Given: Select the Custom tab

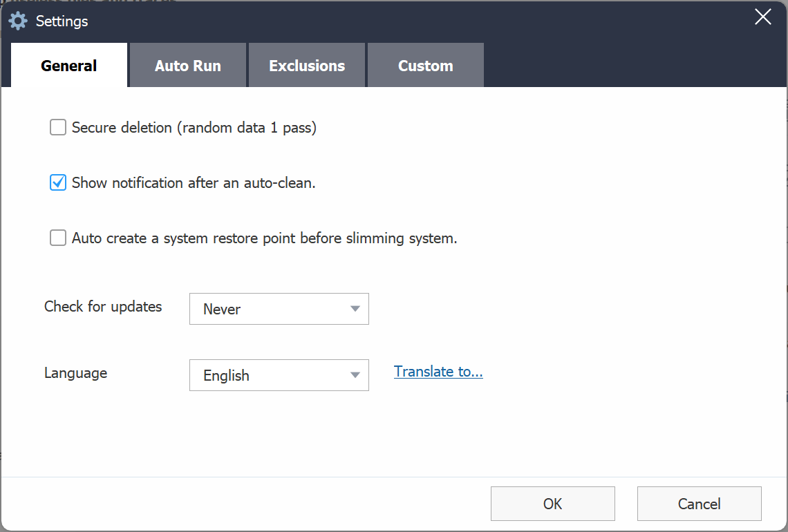Looking at the screenshot, I should 426,66.
